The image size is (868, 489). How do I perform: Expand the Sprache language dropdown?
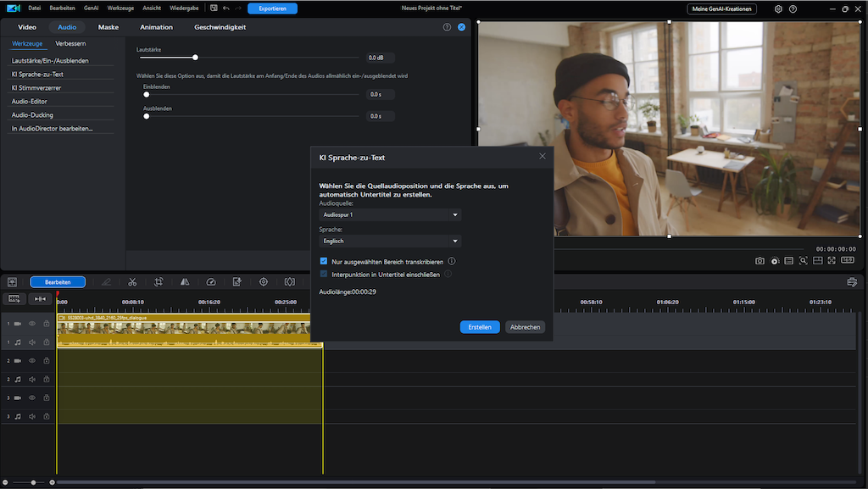click(390, 242)
